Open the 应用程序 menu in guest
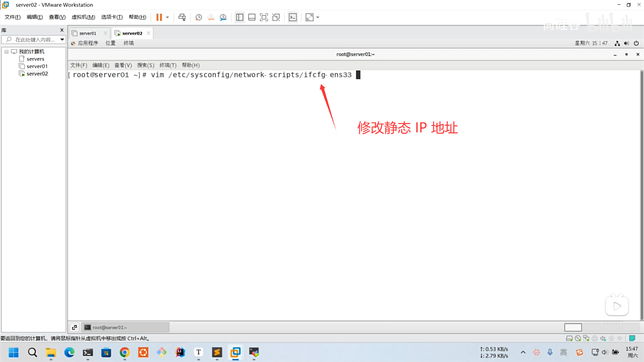This screenshot has height=362, width=644. [88, 43]
